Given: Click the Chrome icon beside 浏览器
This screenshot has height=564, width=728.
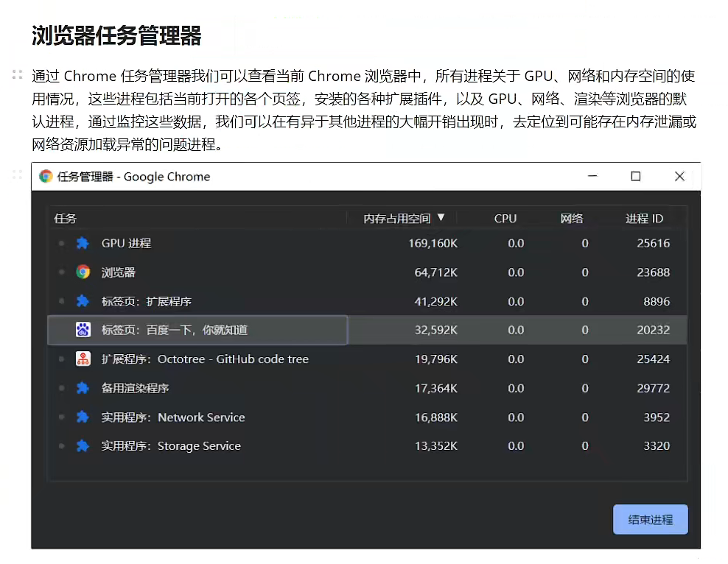Looking at the screenshot, I should [x=83, y=272].
